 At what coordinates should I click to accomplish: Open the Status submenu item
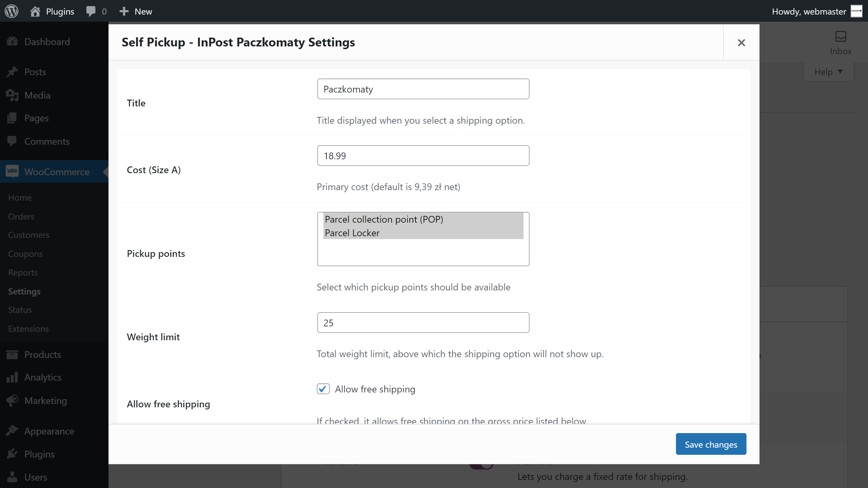(x=20, y=310)
